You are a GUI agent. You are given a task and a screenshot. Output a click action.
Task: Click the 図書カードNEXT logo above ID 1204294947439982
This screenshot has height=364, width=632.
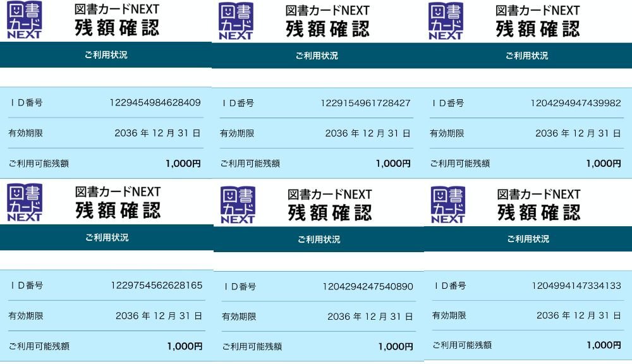tap(446, 21)
